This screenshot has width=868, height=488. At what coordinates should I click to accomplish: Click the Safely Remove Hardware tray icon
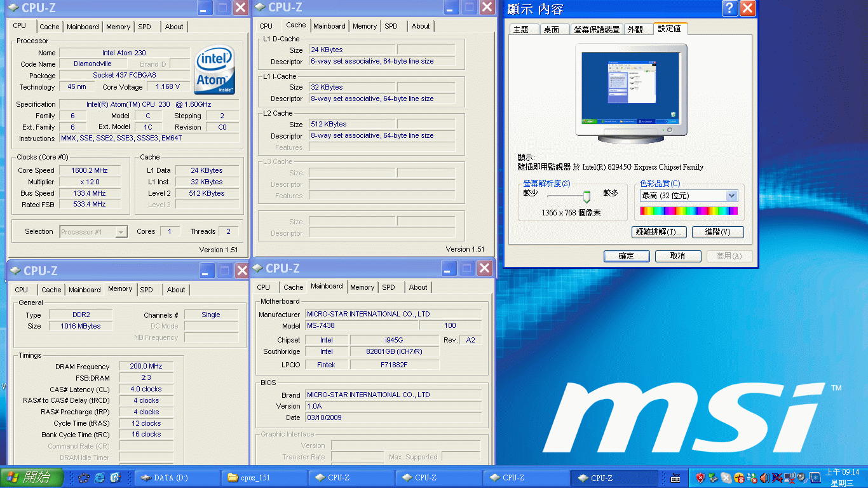click(713, 478)
